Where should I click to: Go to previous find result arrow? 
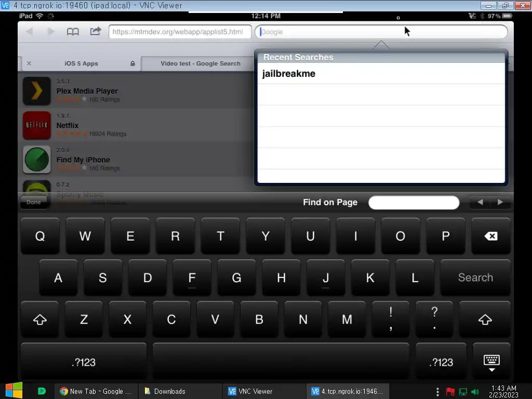click(x=480, y=202)
